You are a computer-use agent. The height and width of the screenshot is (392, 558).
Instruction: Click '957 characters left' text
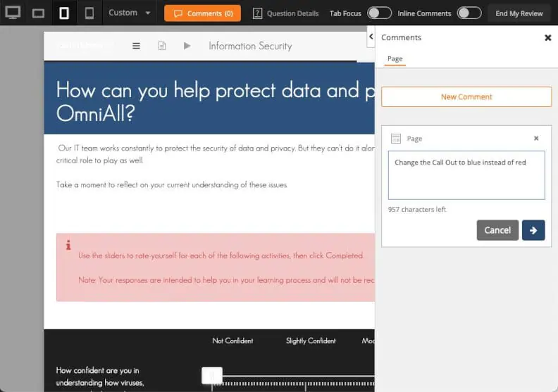coord(416,209)
